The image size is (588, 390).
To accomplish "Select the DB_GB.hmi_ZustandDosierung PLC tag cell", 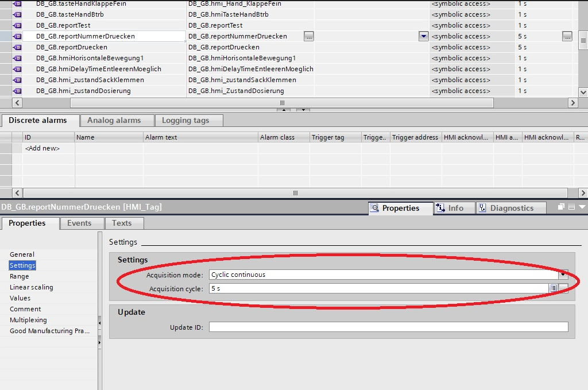I will 250,91.
